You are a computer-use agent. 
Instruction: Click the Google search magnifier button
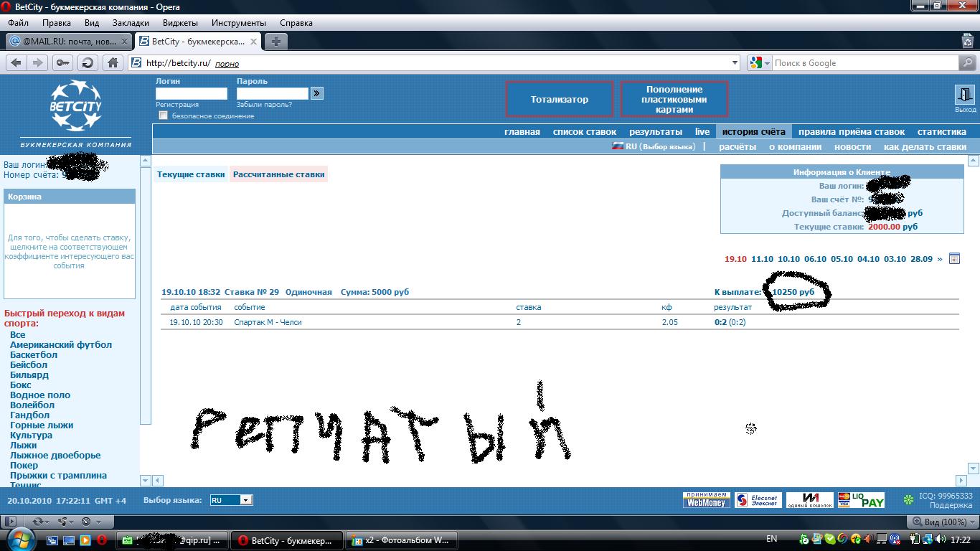pyautogui.click(x=967, y=63)
